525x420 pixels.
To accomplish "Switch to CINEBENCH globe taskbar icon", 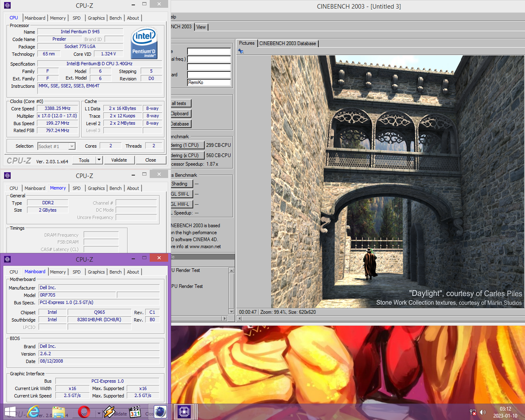I will [x=160, y=412].
